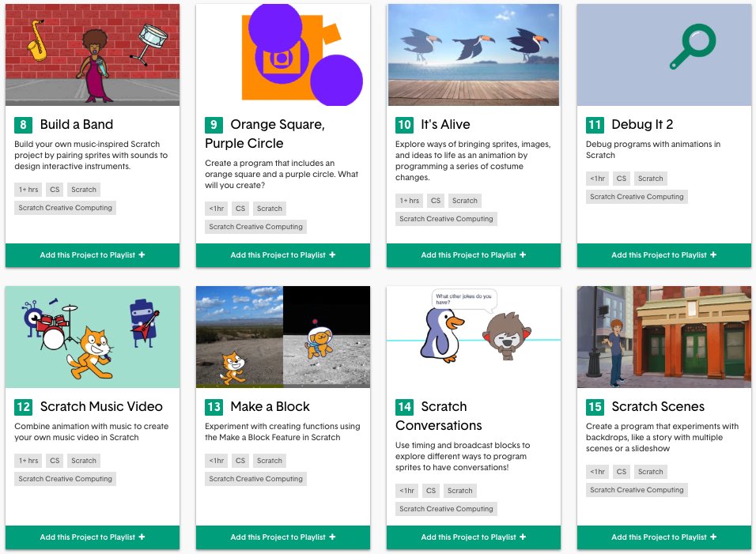Add Scratch Conversations project to playlist
This screenshot has width=756, height=554.
point(474,537)
